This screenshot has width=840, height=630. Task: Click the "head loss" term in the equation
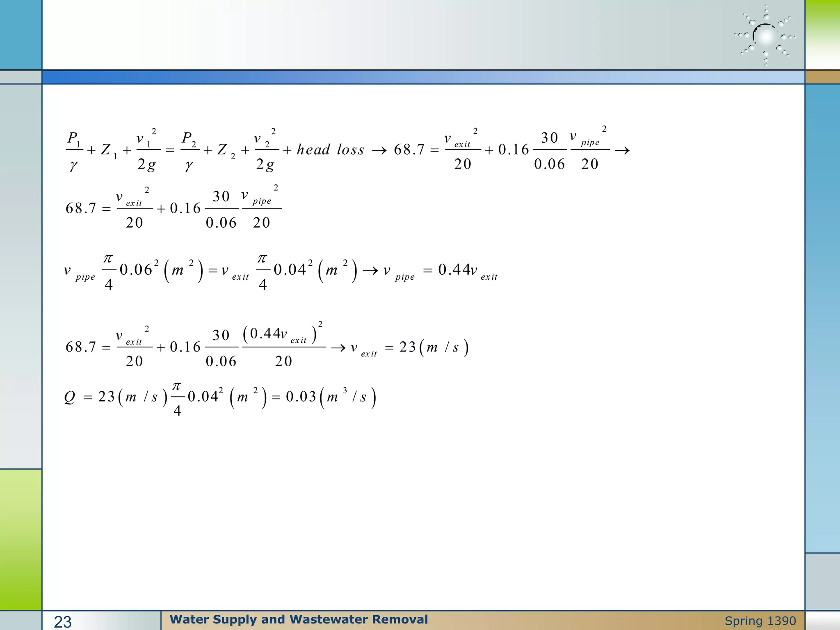tap(330, 150)
